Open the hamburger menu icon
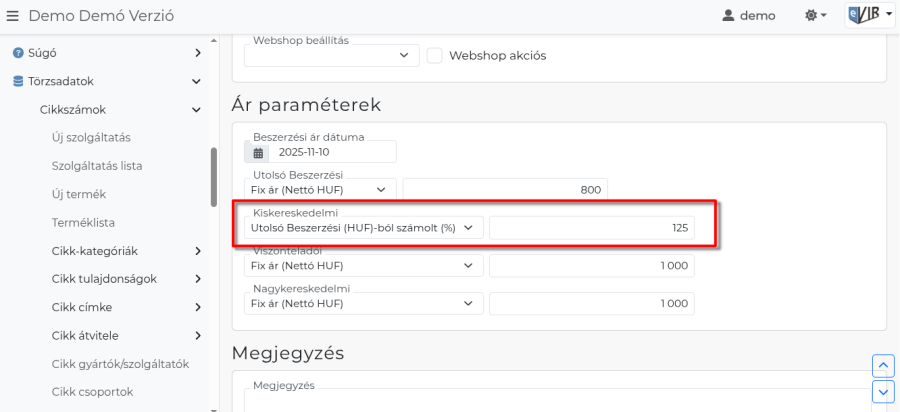Image resolution: width=900 pixels, height=412 pixels. click(12, 16)
